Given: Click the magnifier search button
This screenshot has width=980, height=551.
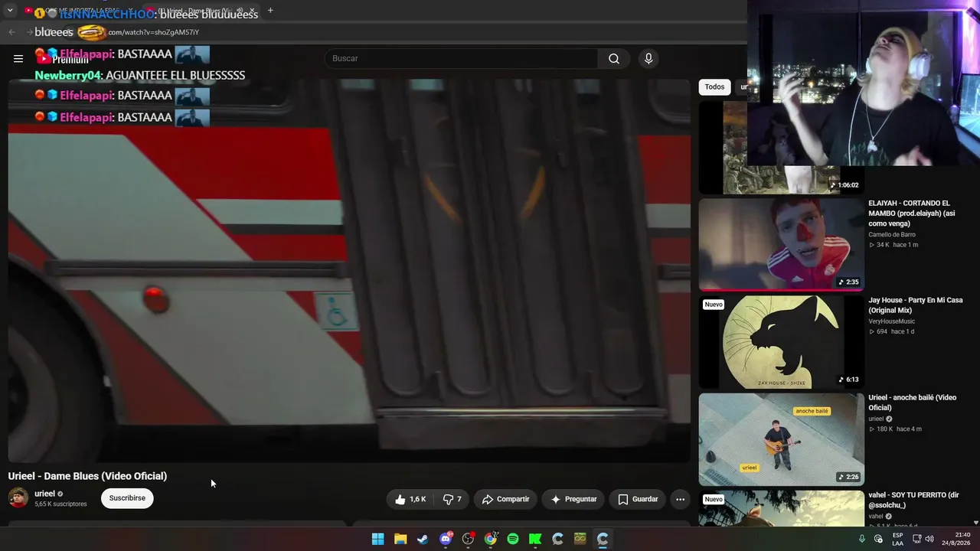Looking at the screenshot, I should (x=614, y=59).
